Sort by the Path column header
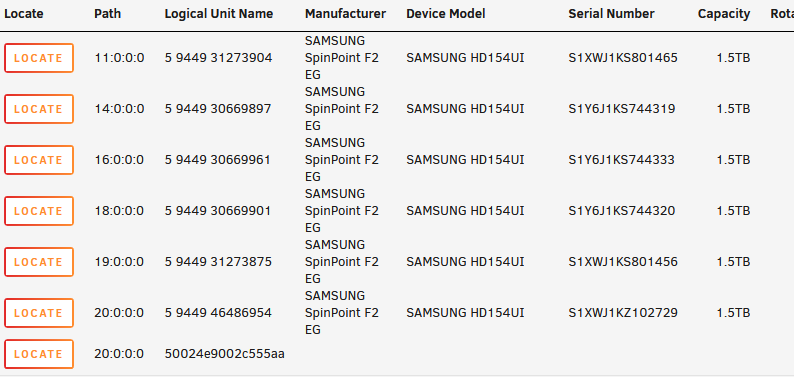The width and height of the screenshot is (794, 377). 107,14
